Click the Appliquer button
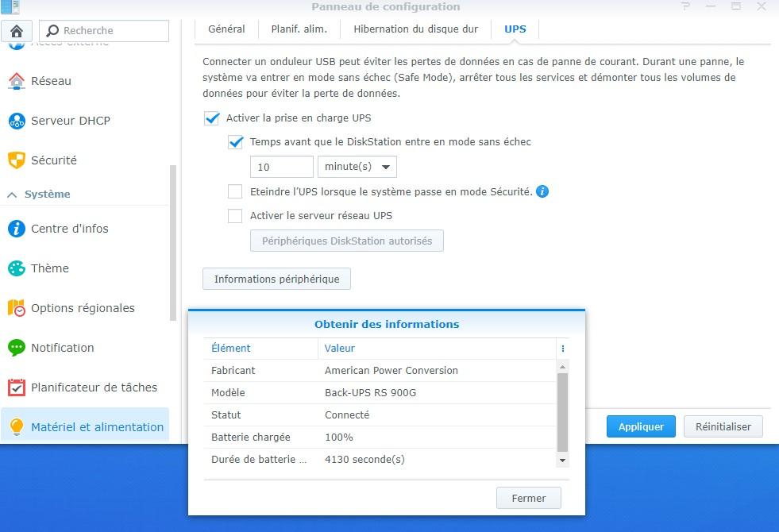 point(641,426)
